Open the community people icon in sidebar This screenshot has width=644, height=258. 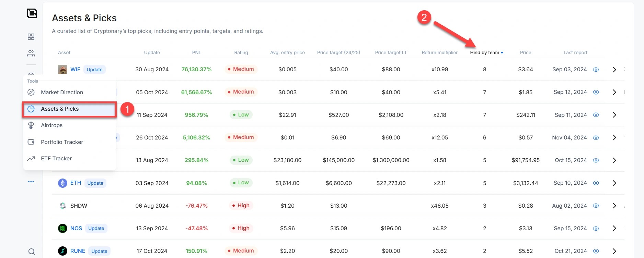[x=31, y=53]
